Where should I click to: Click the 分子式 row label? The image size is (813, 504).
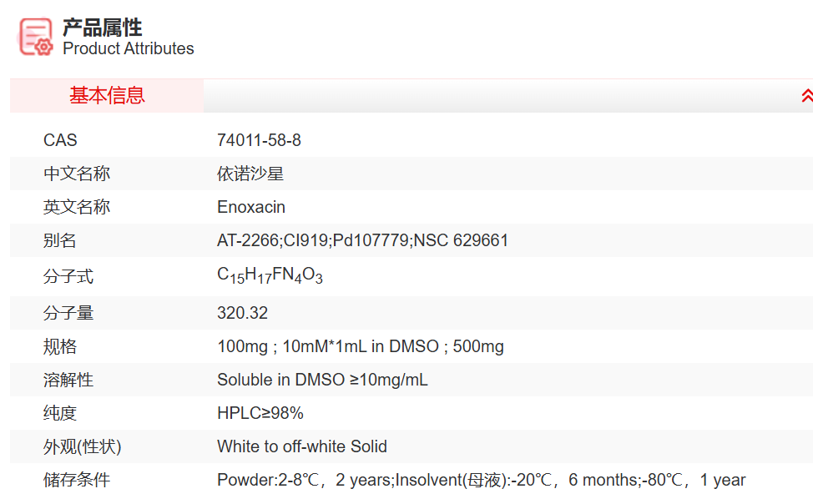(68, 276)
